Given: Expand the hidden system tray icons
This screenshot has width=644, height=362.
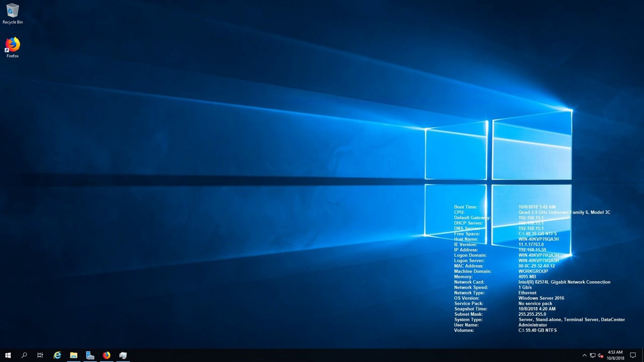Looking at the screenshot, I should click(x=584, y=355).
